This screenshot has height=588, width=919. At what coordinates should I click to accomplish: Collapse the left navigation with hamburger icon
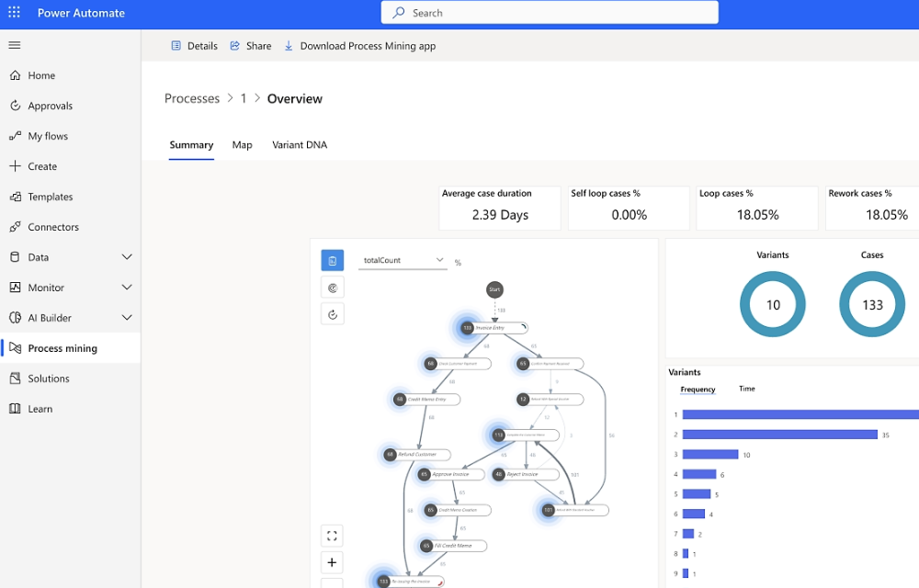(15, 45)
